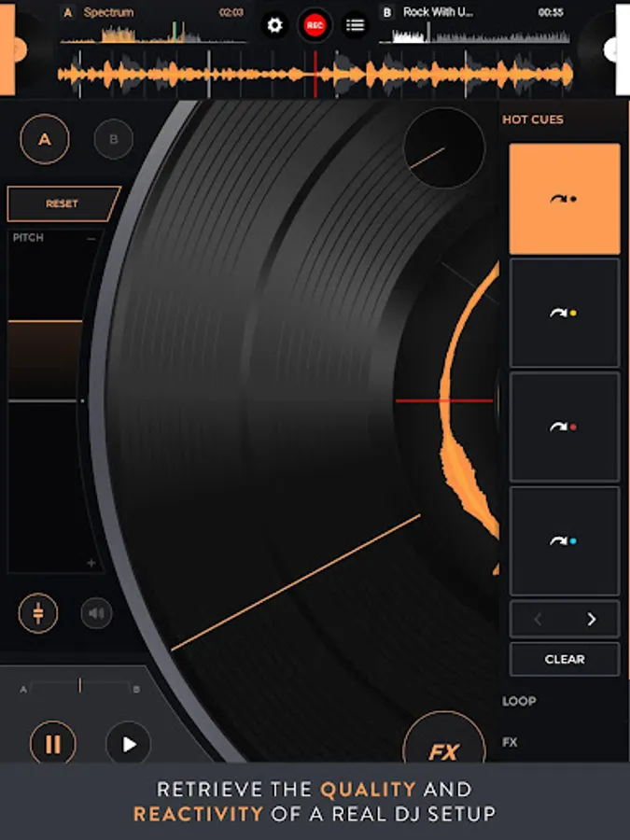Click the pitch minus icon
630x840 pixels.
click(x=91, y=238)
